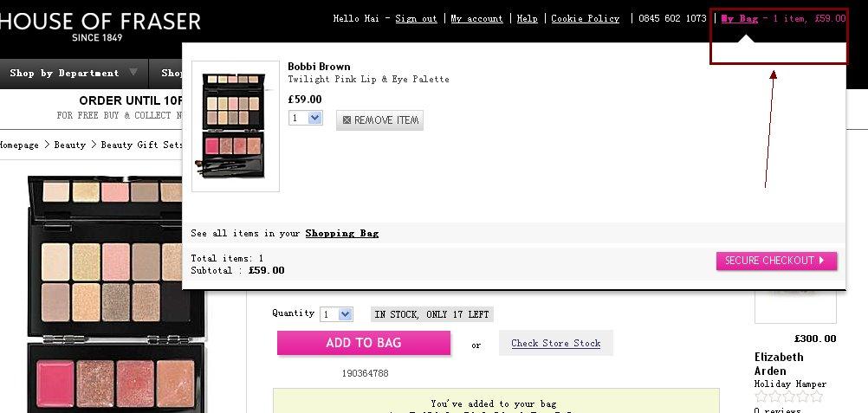Open the My Bag link

[740, 18]
